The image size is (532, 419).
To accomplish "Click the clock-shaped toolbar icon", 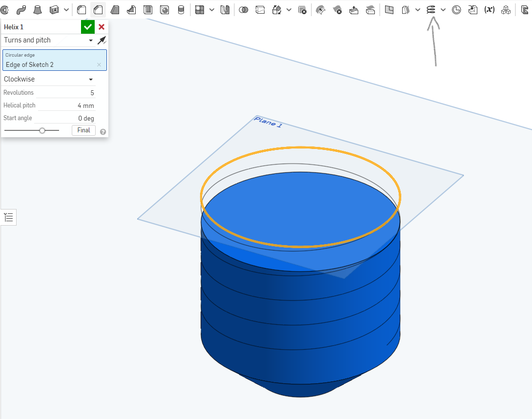I will coord(456,10).
